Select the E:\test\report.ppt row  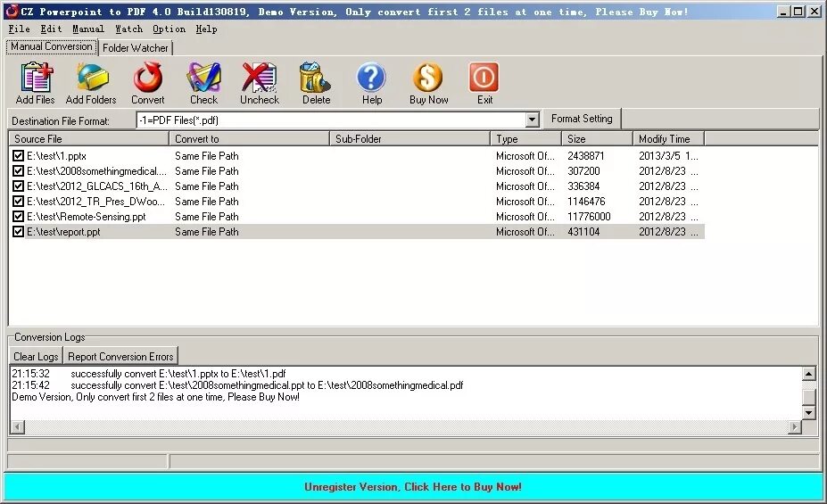(x=357, y=231)
